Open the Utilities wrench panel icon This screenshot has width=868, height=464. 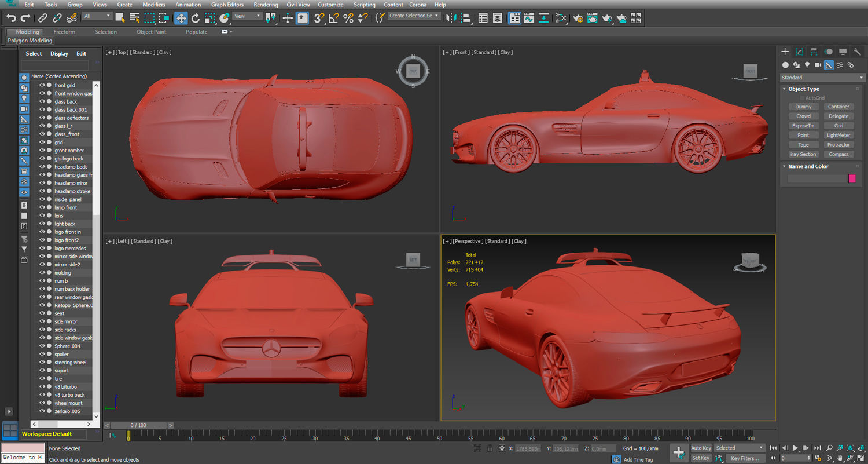tap(857, 52)
